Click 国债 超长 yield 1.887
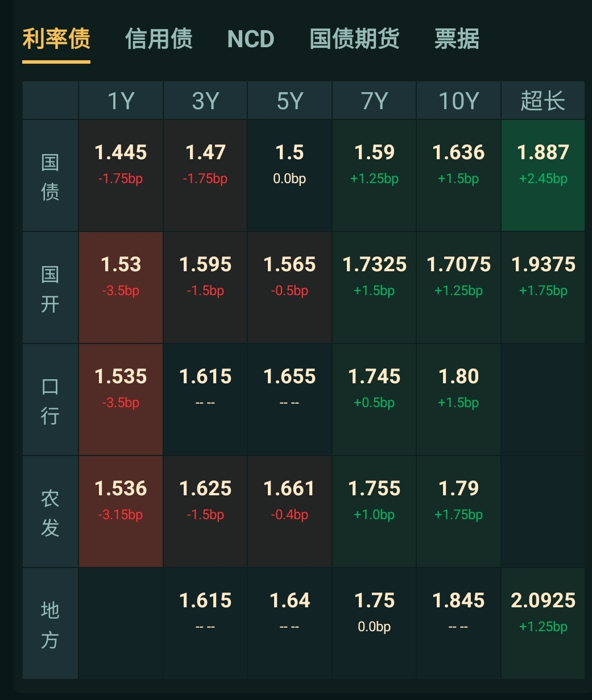The width and height of the screenshot is (592, 700). [543, 163]
